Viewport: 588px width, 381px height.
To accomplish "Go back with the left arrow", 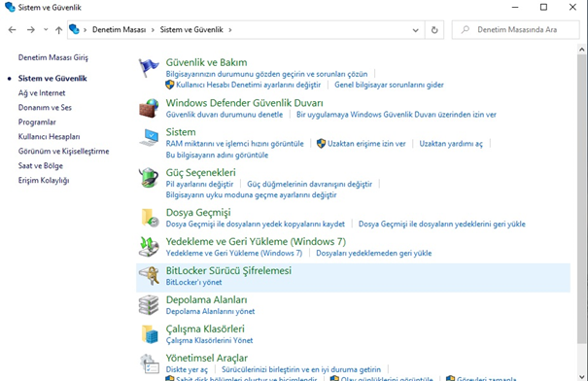I will [x=12, y=29].
